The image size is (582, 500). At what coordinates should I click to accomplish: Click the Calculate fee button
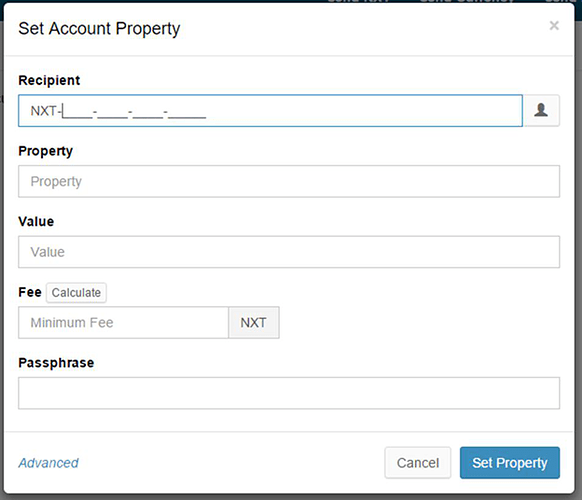coord(76,293)
